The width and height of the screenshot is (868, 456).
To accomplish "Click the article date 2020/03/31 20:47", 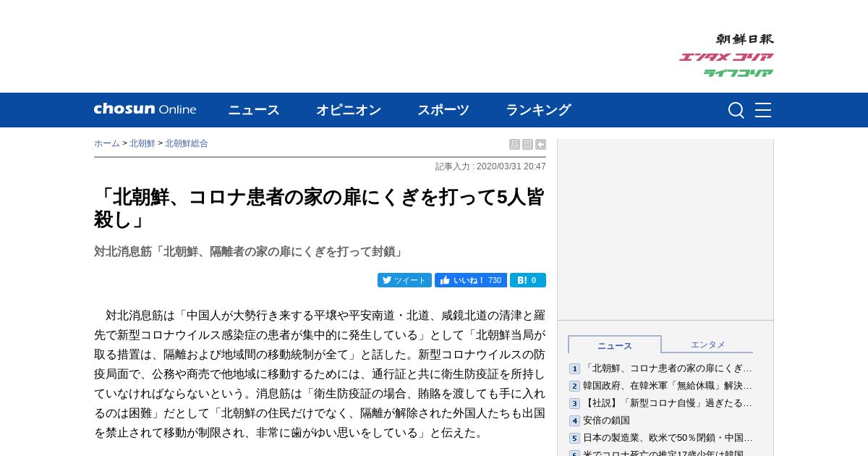I will tap(511, 166).
